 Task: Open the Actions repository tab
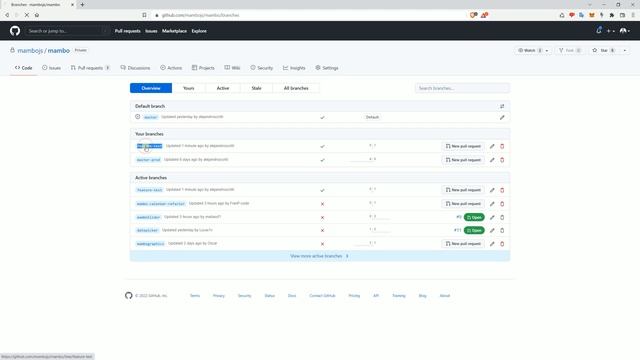click(x=171, y=68)
